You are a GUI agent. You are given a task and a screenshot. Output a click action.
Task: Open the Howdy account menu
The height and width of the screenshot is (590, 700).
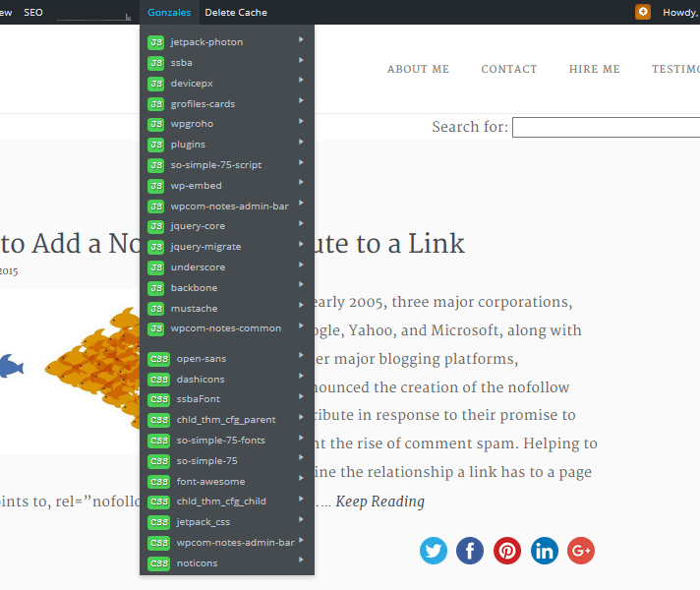(680, 13)
